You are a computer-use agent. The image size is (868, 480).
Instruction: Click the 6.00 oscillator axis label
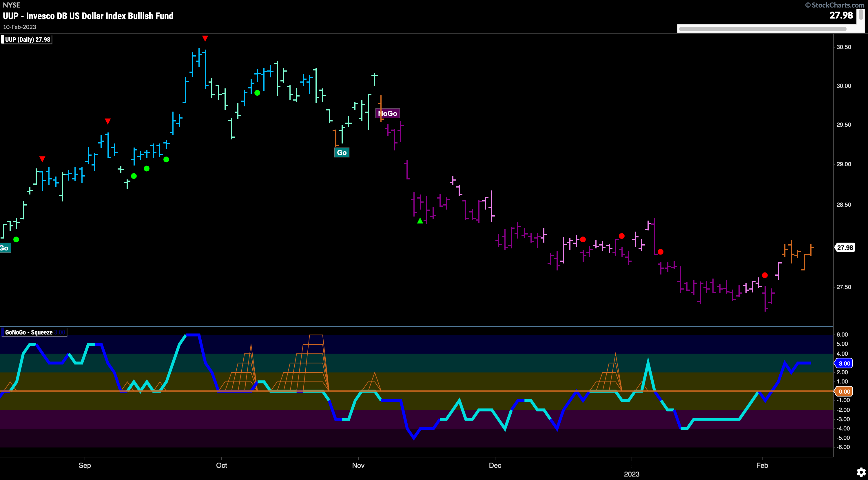point(842,335)
